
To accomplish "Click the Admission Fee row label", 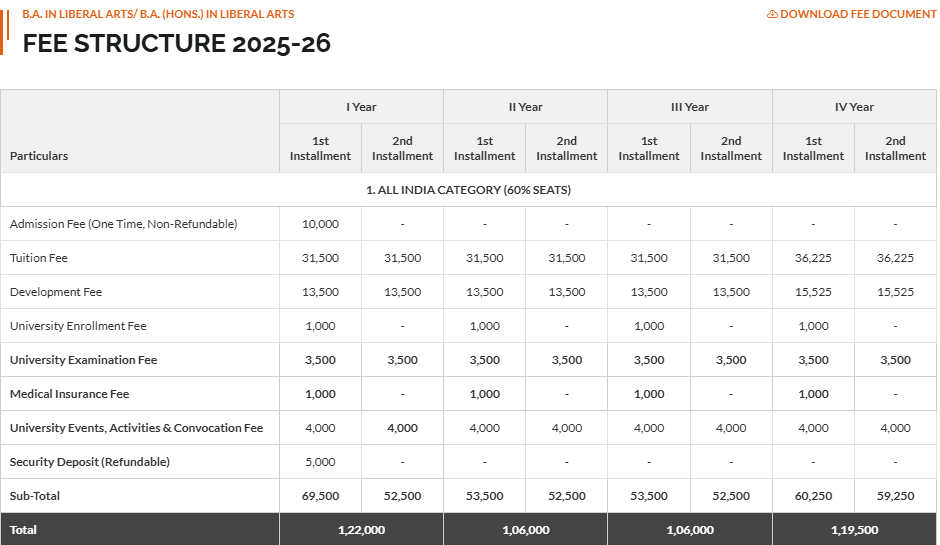I will point(123,224).
